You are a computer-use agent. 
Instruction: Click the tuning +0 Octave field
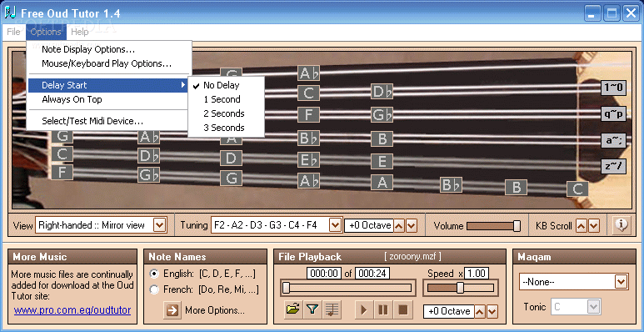pyautogui.click(x=369, y=225)
